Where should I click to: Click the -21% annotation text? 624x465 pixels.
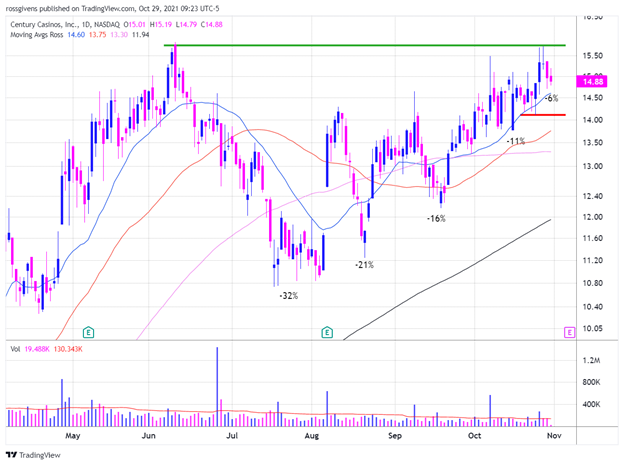coord(365,265)
